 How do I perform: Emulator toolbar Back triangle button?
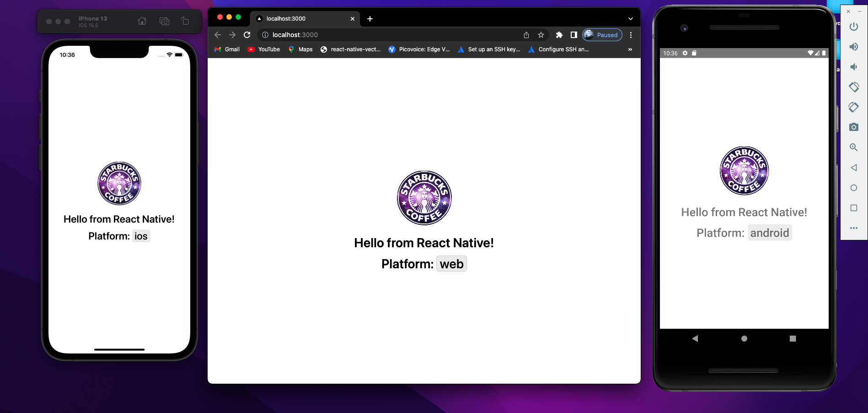pos(853,168)
